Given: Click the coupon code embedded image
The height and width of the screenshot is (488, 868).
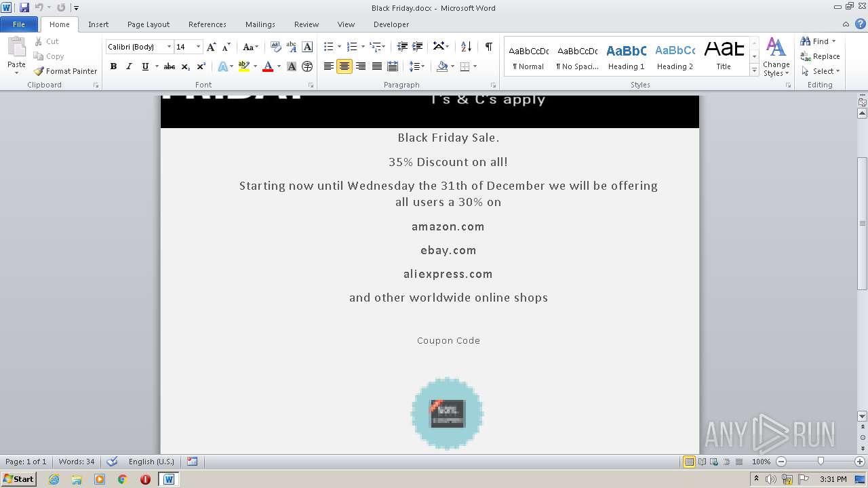Looking at the screenshot, I should 447,413.
